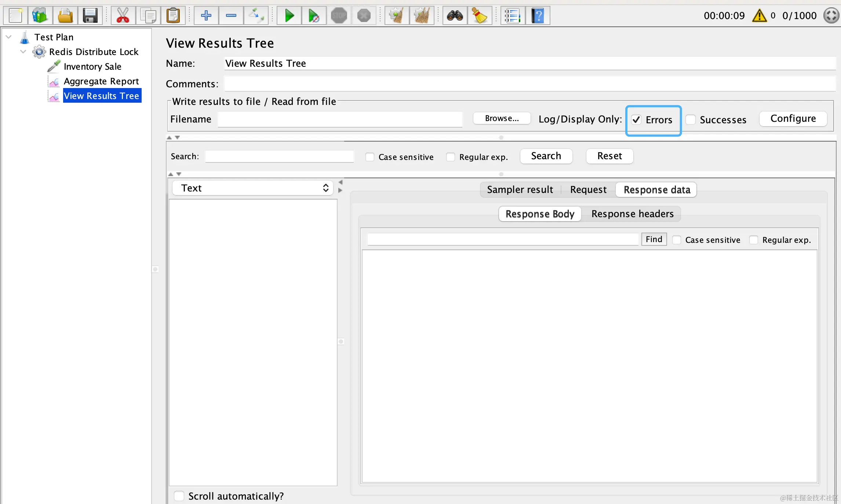Image resolution: width=841 pixels, height=504 pixels.
Task: Start the test with green play
Action: [289, 16]
